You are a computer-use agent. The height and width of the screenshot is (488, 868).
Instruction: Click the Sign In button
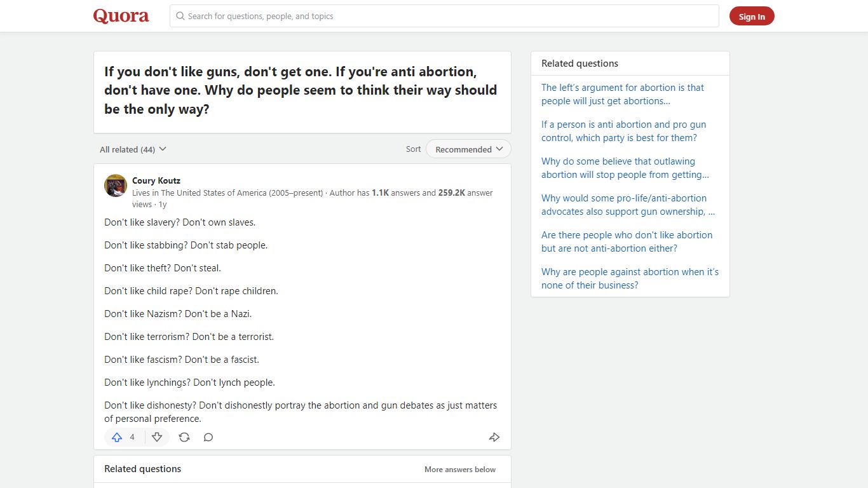(x=752, y=17)
